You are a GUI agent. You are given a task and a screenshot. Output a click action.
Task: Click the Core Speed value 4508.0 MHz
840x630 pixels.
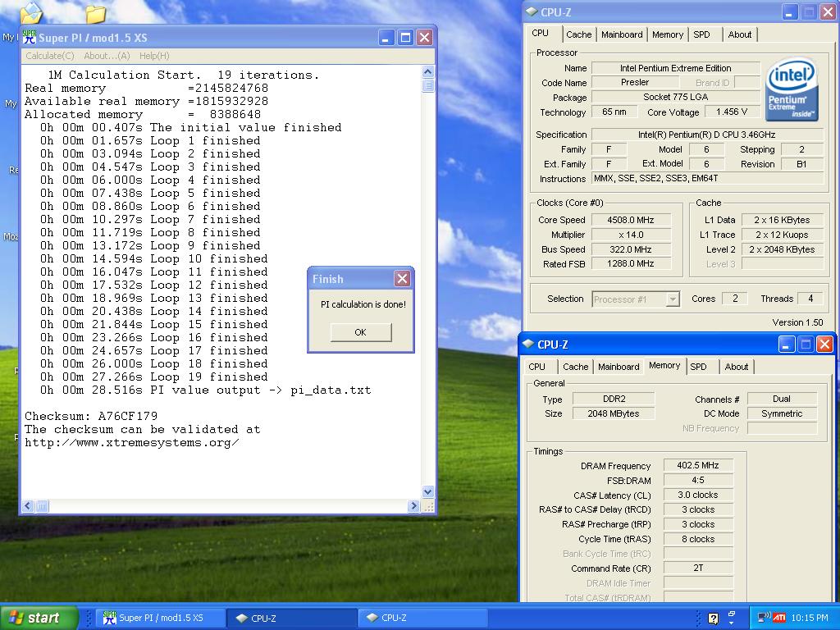(631, 220)
